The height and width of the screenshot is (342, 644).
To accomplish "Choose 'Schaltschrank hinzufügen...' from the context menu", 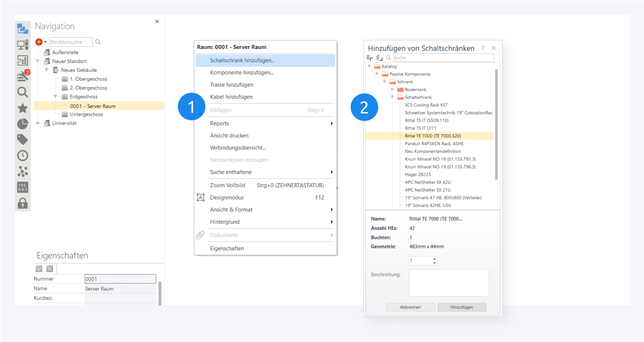I will pyautogui.click(x=242, y=60).
